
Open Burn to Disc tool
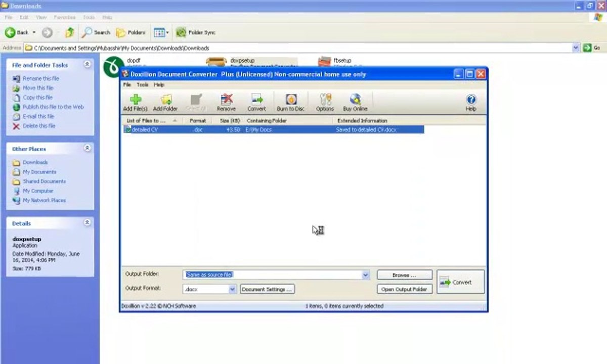click(290, 103)
